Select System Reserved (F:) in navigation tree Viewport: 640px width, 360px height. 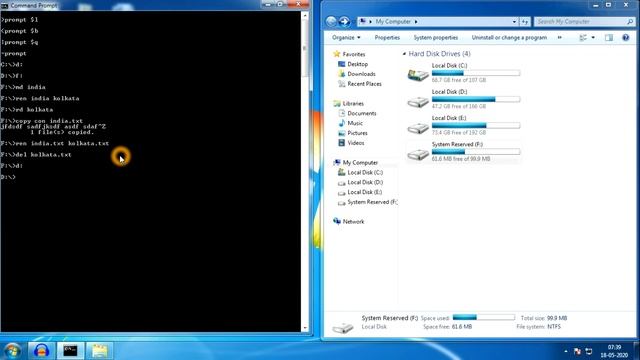coord(372,202)
